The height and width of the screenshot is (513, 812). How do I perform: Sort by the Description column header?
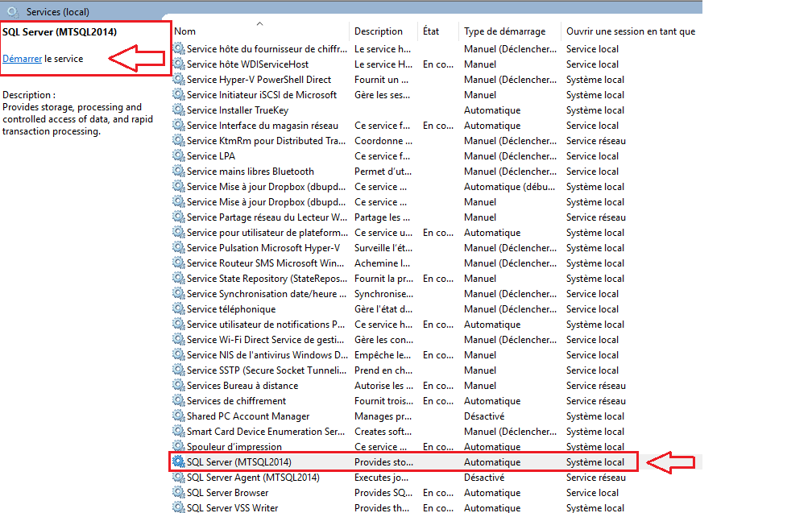pyautogui.click(x=379, y=31)
